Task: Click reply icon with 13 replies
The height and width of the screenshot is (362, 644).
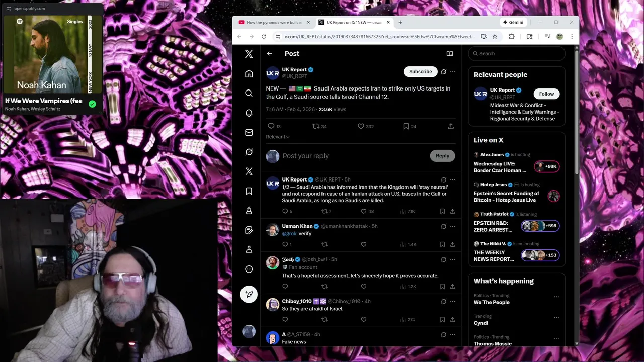Action: coord(274,126)
